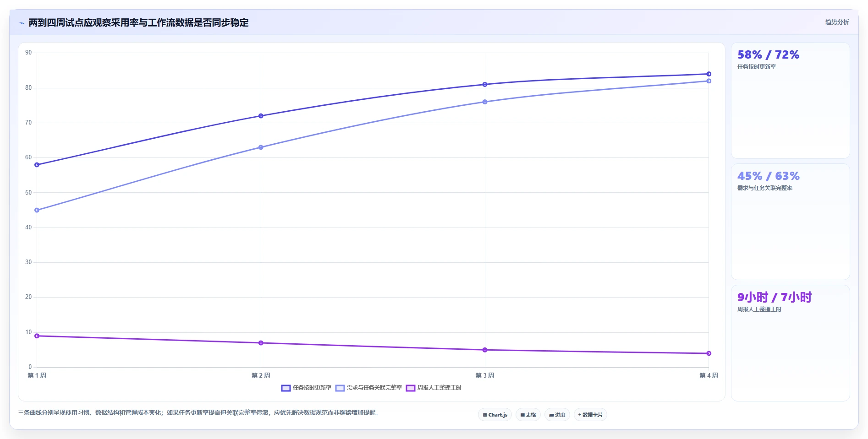Viewport: 868px width, 439px height.
Task: Select the 任务按时更新率 point at 第 1 周 (58)
Action: (37, 165)
